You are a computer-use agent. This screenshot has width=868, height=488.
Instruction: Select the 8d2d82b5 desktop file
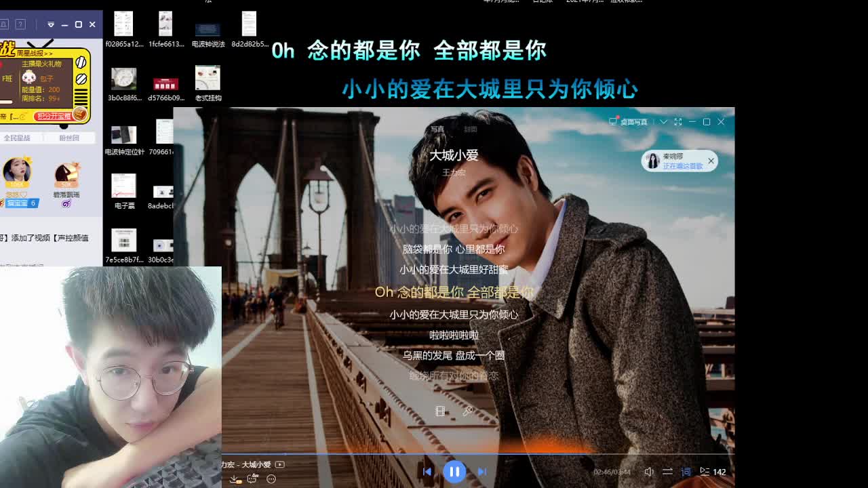[x=250, y=30]
